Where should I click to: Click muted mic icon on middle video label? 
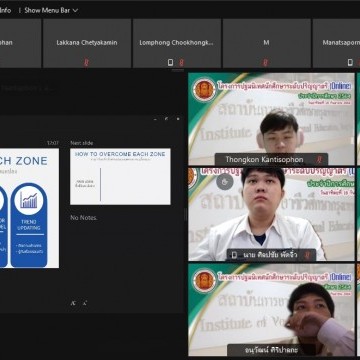click(x=307, y=255)
